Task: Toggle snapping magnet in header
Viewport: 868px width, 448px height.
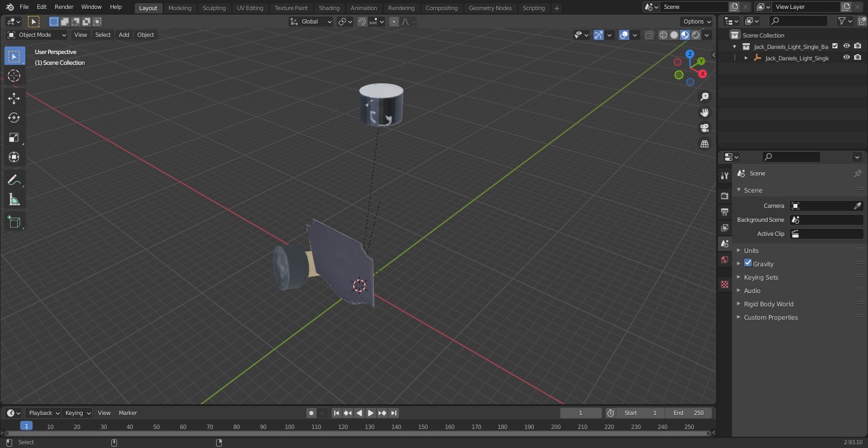Action: [362, 22]
